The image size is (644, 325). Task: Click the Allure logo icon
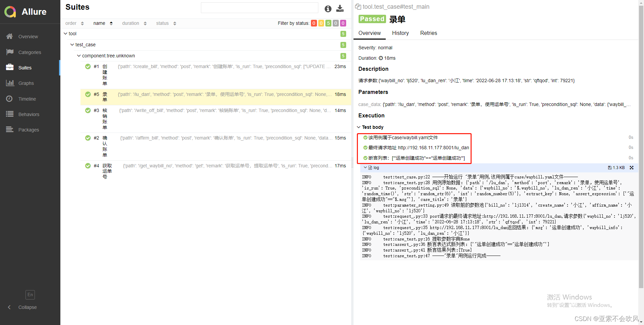pos(10,12)
